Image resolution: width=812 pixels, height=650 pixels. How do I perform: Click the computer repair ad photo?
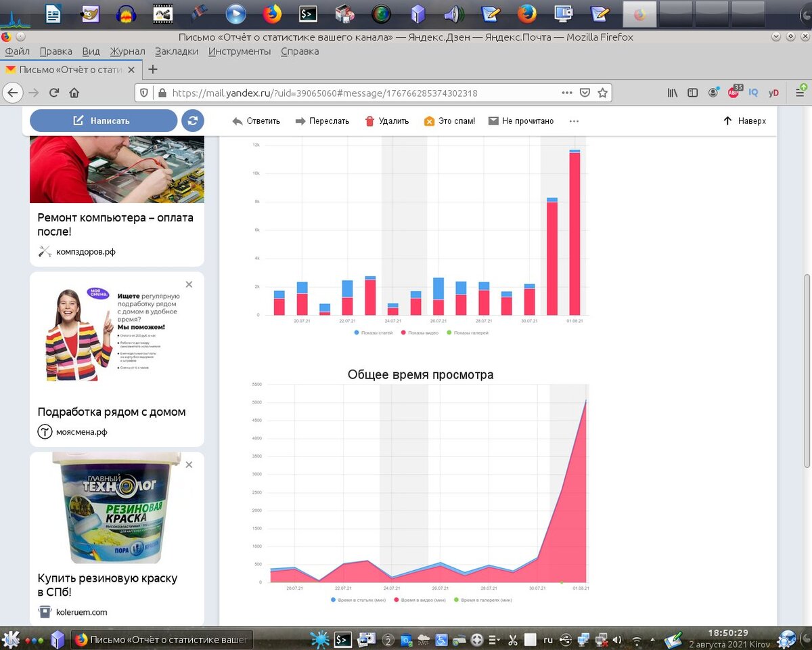117,169
